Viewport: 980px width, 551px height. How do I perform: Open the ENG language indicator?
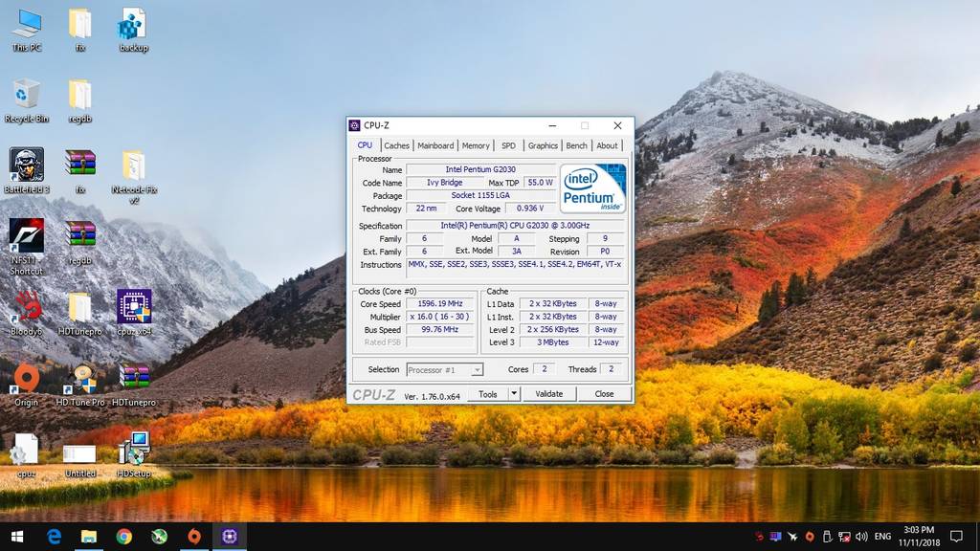click(882, 537)
